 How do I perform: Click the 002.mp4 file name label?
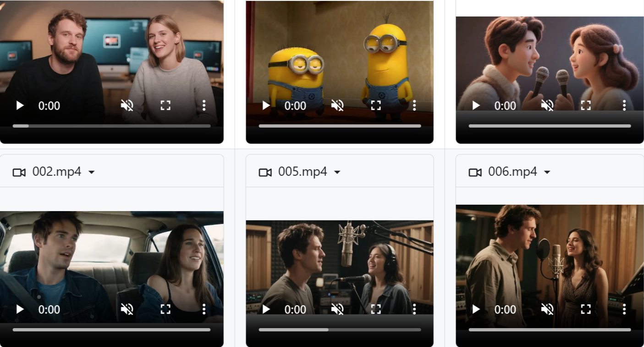[57, 172]
